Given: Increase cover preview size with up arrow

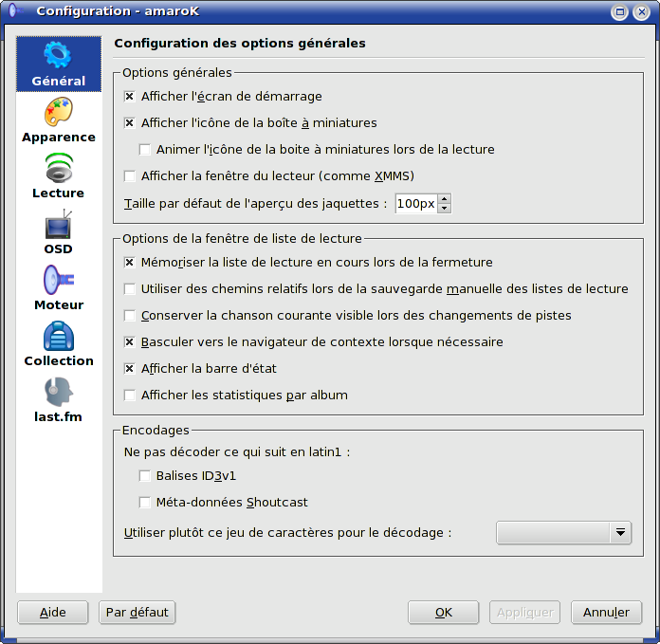Looking at the screenshot, I should pyautogui.click(x=444, y=198).
